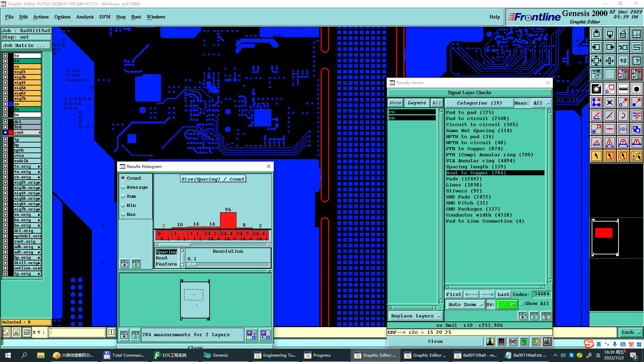The height and width of the screenshot is (362, 644).
Task: Click the Job Matrix button
Action: (x=26, y=45)
